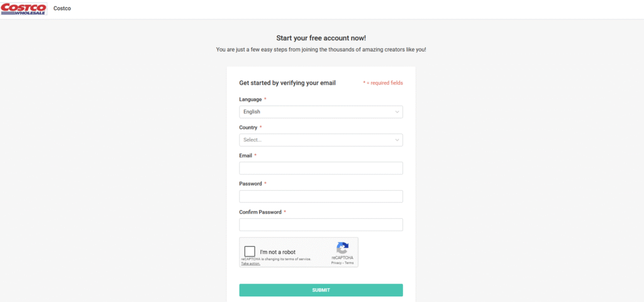
Task: Click the "Costco" text beside the logo
Action: 62,9
